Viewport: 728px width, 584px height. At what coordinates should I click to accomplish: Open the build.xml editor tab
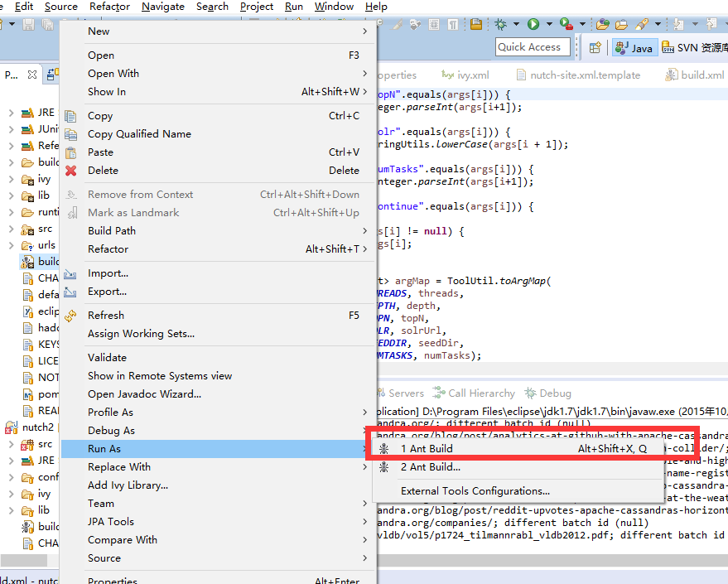(695, 75)
